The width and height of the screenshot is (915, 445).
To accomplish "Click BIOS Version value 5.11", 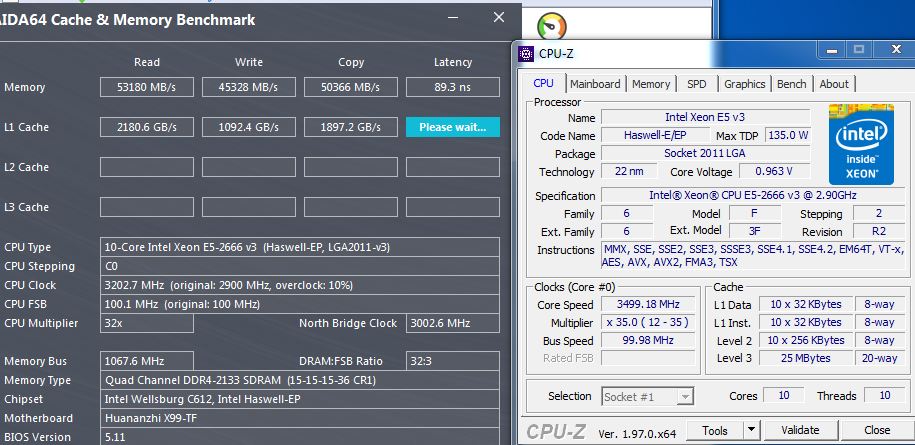I will pos(299,437).
